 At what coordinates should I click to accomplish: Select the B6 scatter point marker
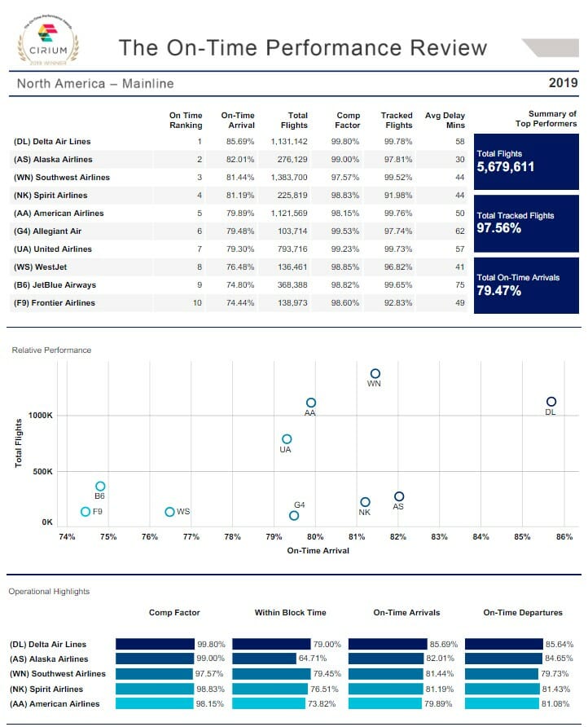click(100, 487)
